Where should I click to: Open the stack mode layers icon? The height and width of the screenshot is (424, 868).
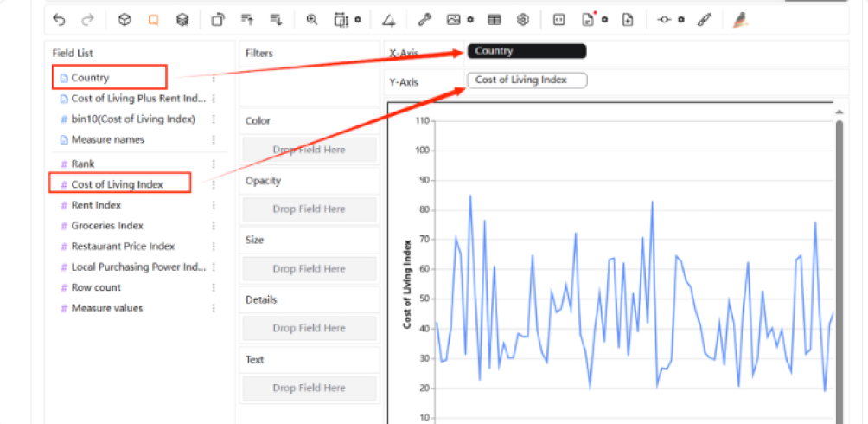pos(182,20)
